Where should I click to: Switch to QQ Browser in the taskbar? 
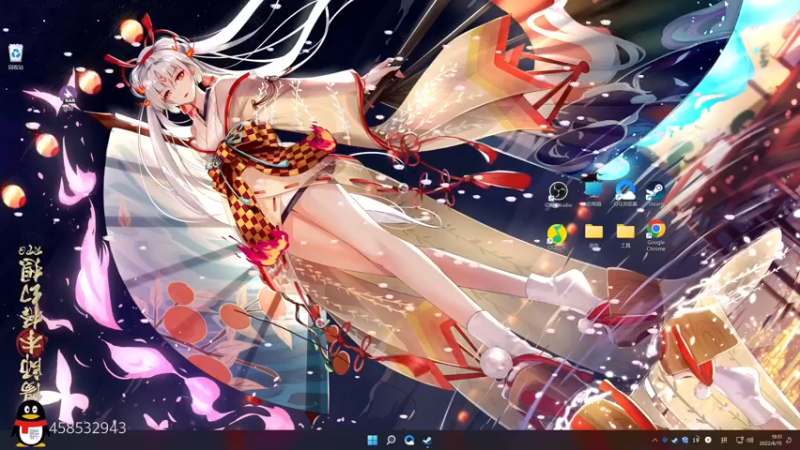coord(409,440)
